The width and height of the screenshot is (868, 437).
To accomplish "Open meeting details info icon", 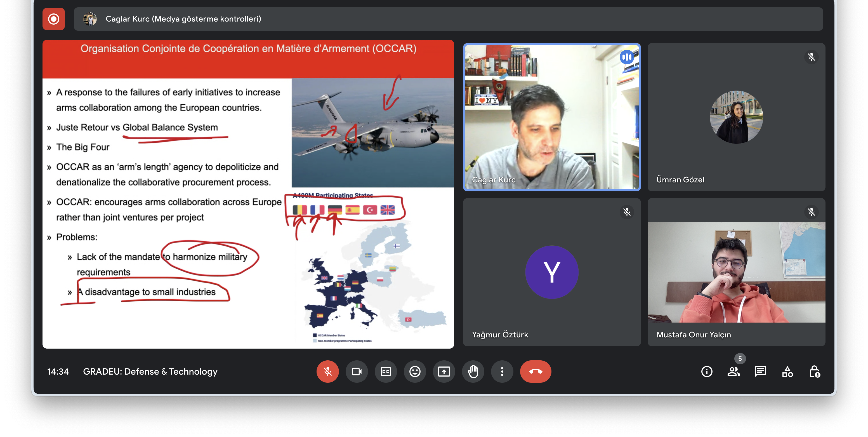I will [707, 372].
